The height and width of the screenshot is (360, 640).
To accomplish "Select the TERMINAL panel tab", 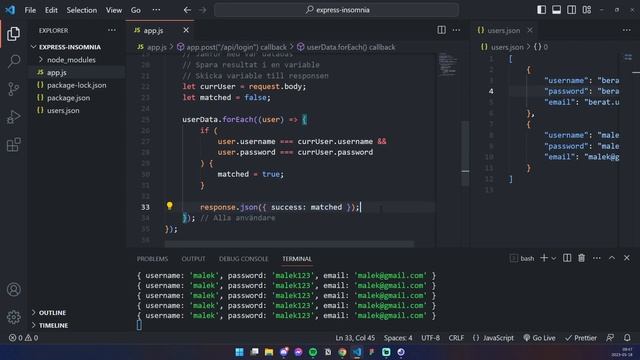I will [297, 259].
